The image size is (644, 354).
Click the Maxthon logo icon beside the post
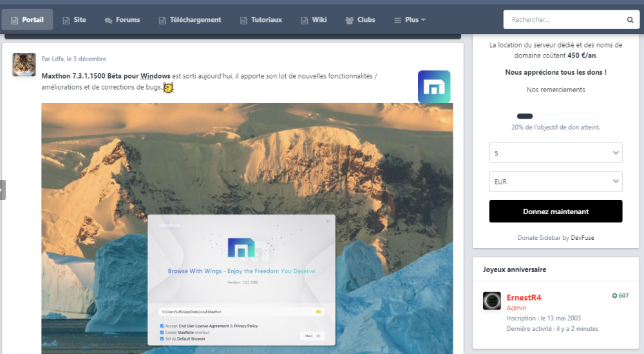tap(433, 87)
